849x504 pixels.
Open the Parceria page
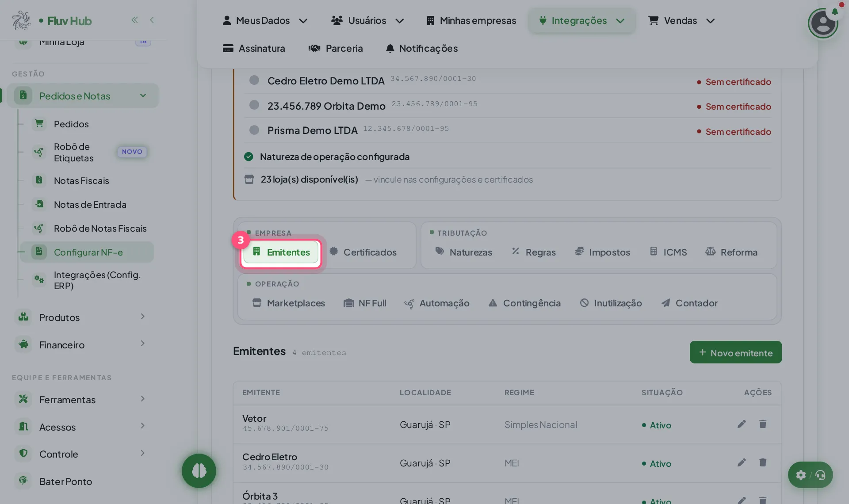point(336,48)
